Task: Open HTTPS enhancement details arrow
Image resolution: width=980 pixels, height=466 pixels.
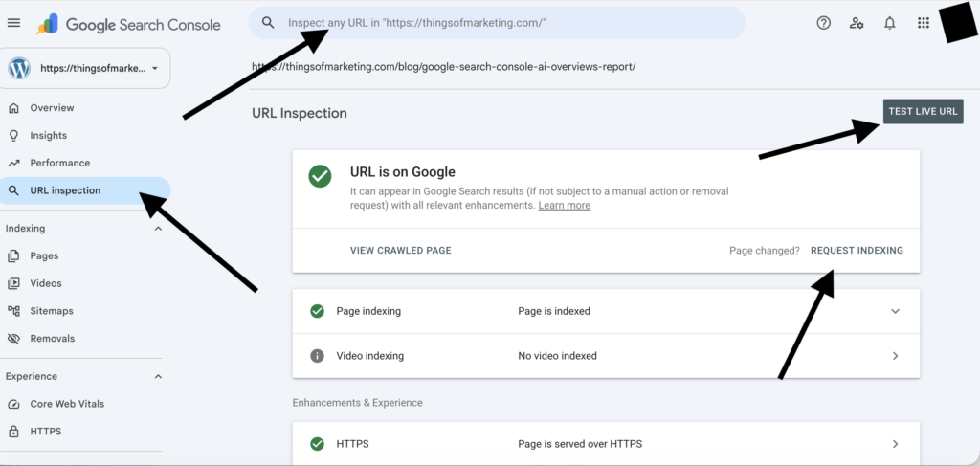Action: (x=895, y=444)
